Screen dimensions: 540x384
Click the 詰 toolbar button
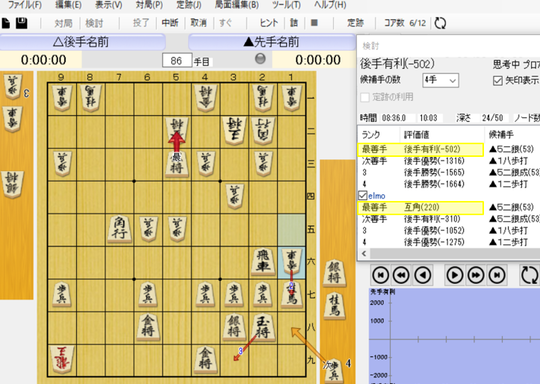point(294,23)
